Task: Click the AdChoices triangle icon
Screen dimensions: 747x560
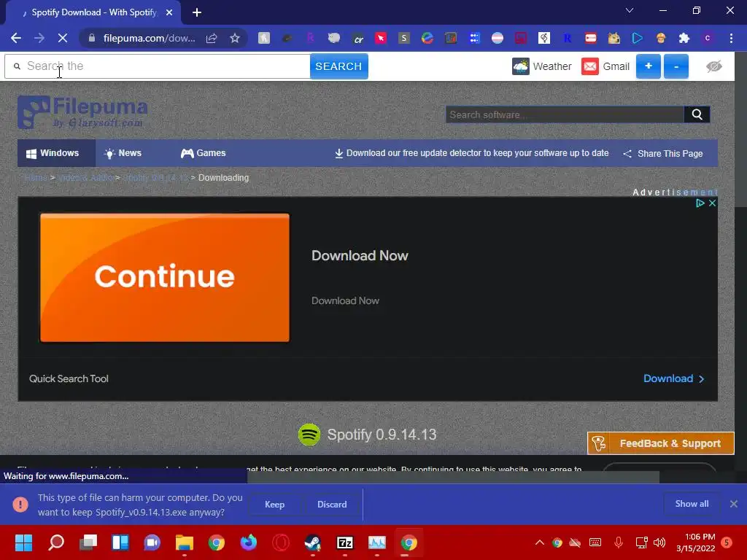Action: pyautogui.click(x=700, y=203)
